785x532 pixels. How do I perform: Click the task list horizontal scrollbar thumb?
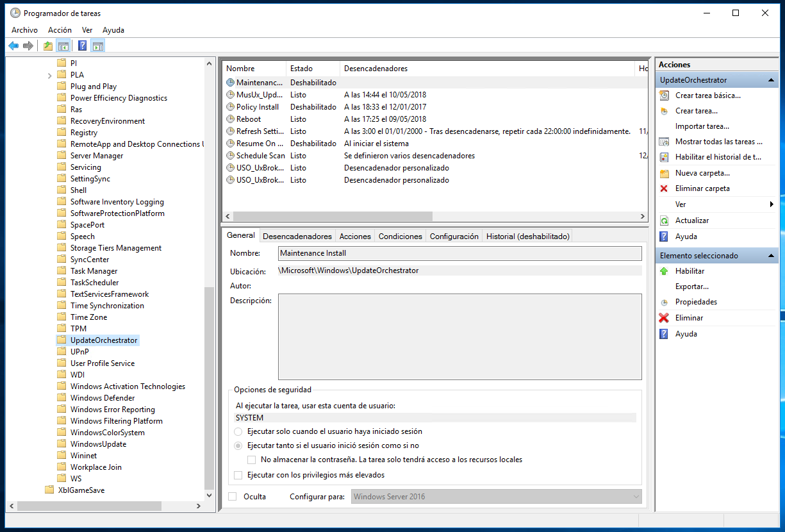pyautogui.click(x=332, y=217)
